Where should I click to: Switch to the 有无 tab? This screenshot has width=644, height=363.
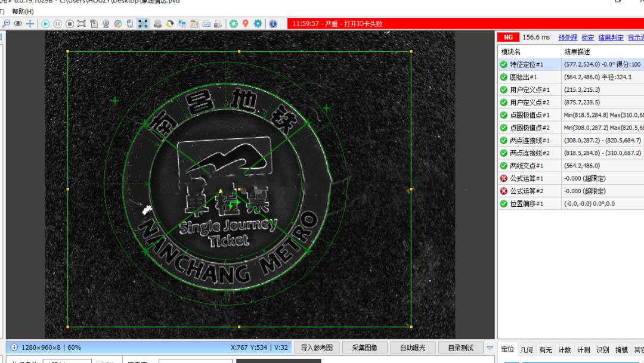pyautogui.click(x=546, y=349)
